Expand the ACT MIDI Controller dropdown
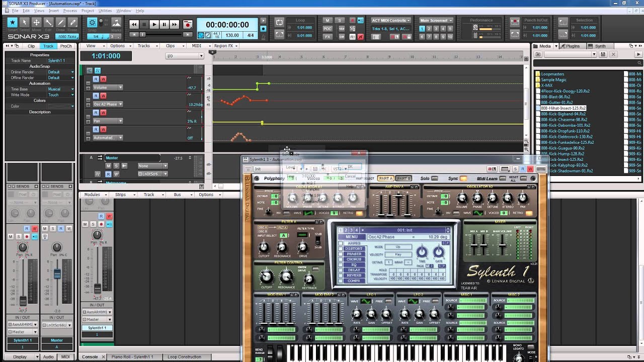This screenshot has width=644, height=362. [391, 21]
